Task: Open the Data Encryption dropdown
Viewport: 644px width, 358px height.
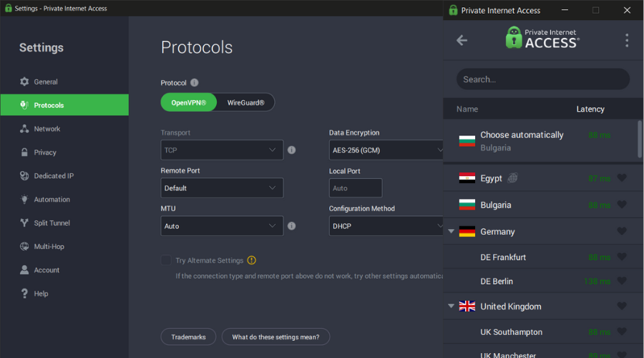Action: [386, 150]
